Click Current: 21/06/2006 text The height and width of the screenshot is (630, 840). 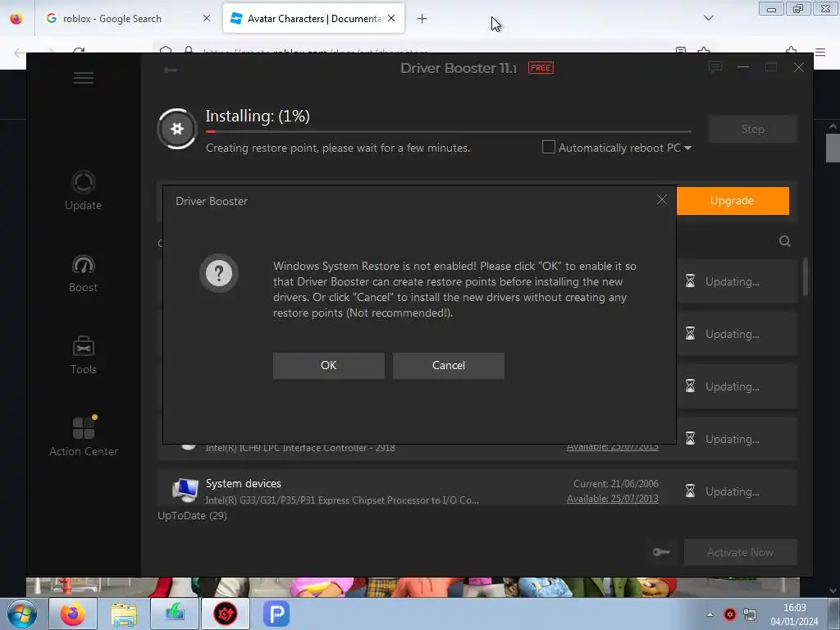tap(615, 484)
